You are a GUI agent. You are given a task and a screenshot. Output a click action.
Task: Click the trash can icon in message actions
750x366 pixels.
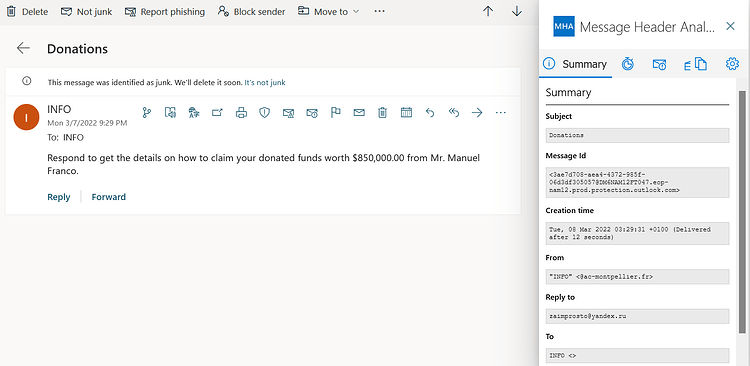tap(382, 113)
